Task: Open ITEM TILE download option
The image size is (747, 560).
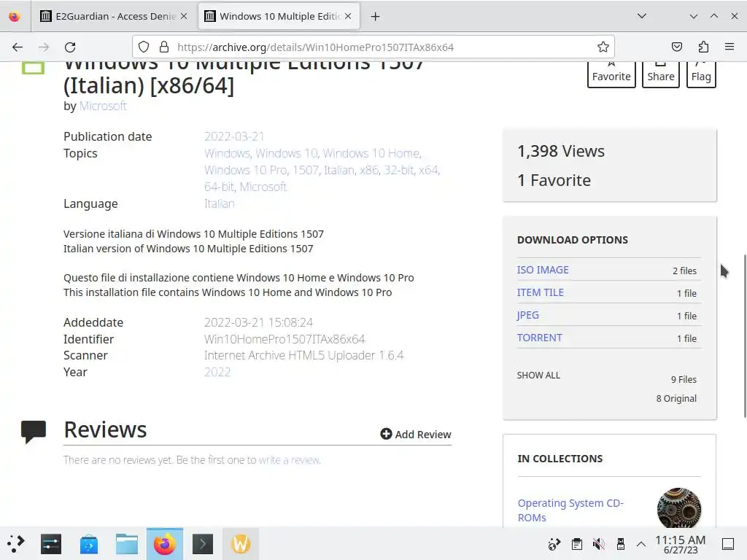Action: [541, 292]
